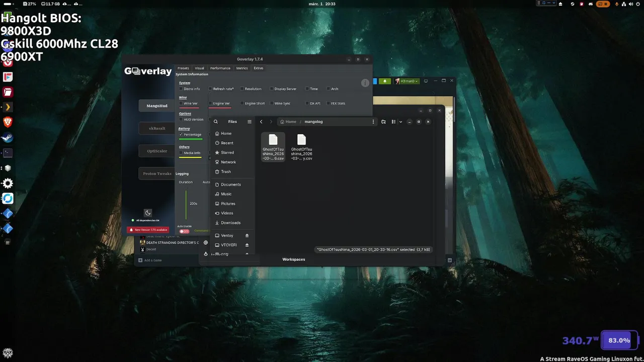
Task: Switch Files to list view icon
Action: coord(394,122)
